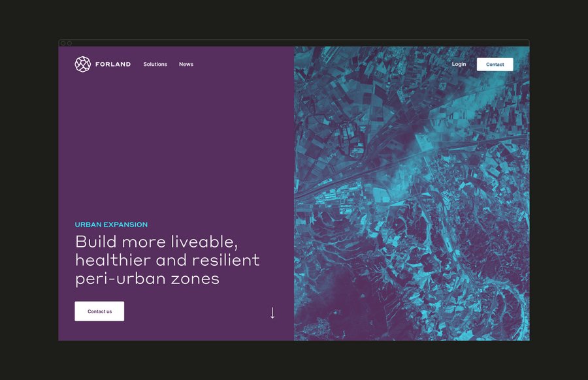
Task: Open the Login link
Action: (459, 64)
